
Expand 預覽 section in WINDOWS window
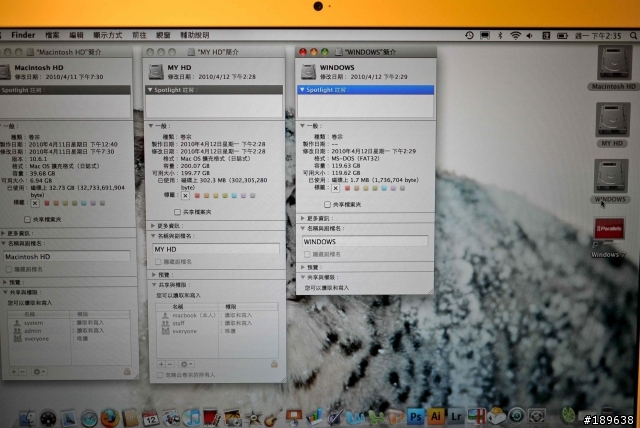(x=302, y=267)
